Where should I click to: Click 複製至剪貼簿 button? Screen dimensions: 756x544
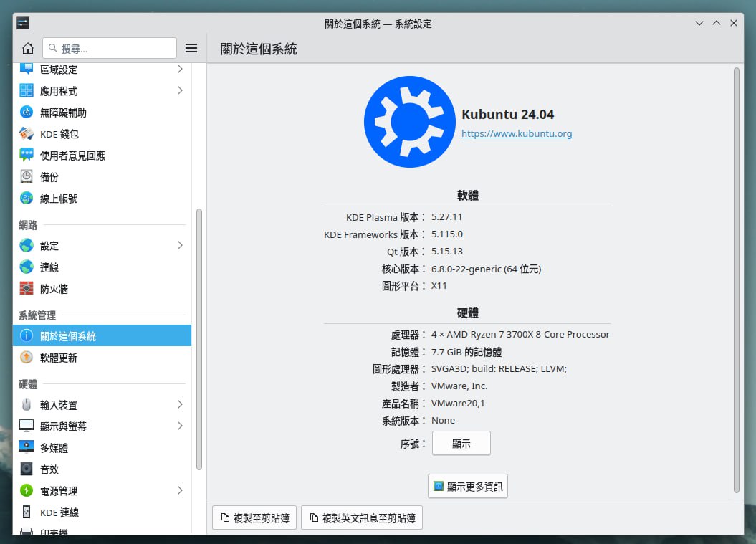(x=254, y=517)
